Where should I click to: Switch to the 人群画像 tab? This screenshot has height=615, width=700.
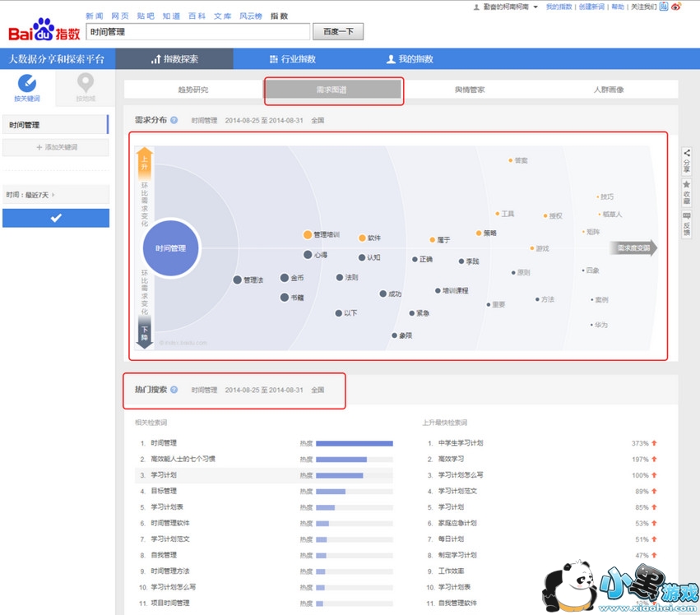[609, 90]
